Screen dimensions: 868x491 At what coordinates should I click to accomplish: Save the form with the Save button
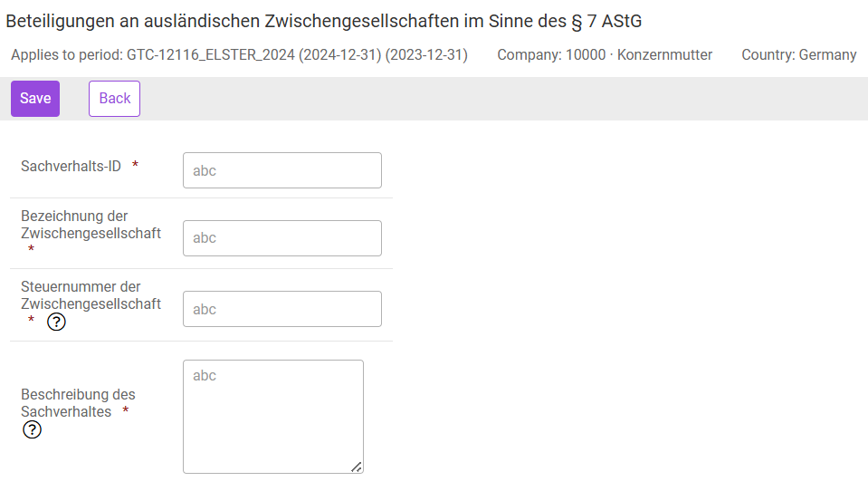point(35,99)
